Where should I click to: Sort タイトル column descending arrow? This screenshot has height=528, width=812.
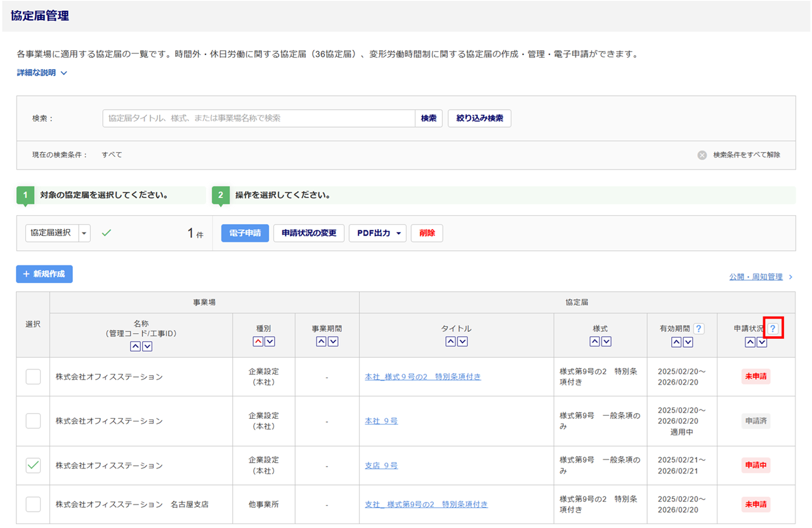click(x=462, y=341)
